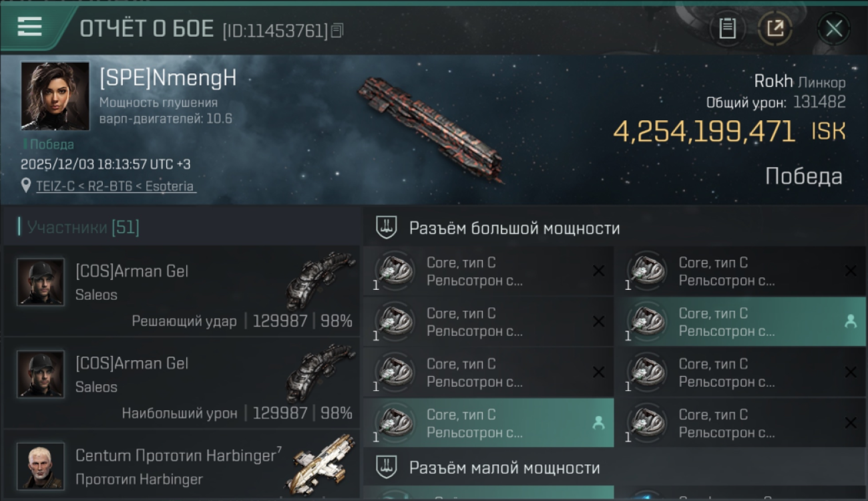Click the share report export icon
Viewport: 868px width, 501px height.
pyautogui.click(x=775, y=29)
